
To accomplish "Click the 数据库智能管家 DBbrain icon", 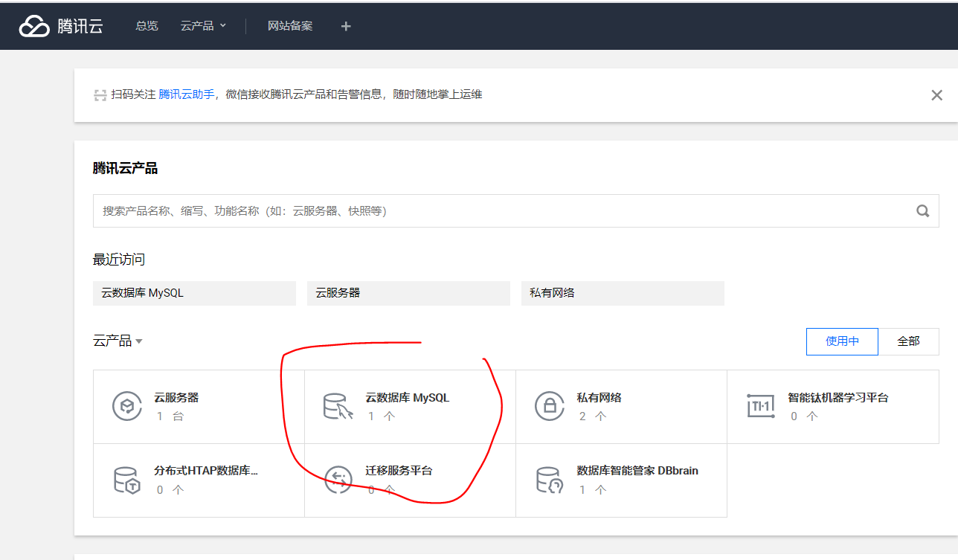I will tap(550, 480).
